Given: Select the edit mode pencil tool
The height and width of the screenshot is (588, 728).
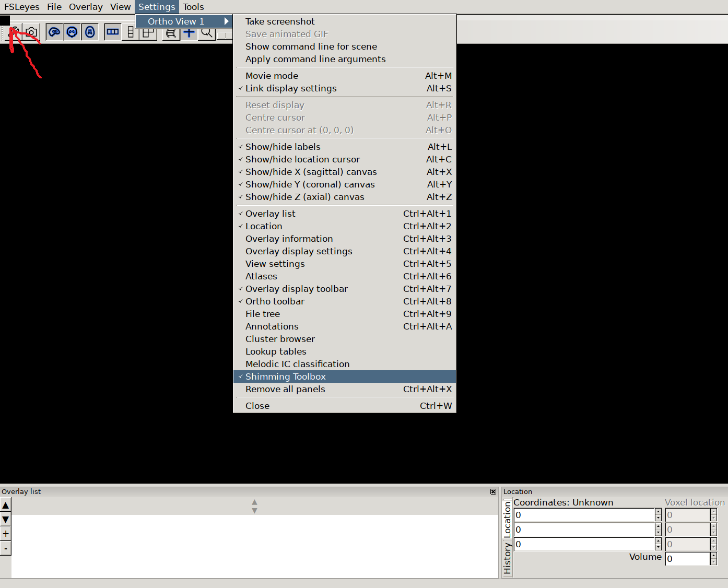Looking at the screenshot, I should click(x=13, y=32).
